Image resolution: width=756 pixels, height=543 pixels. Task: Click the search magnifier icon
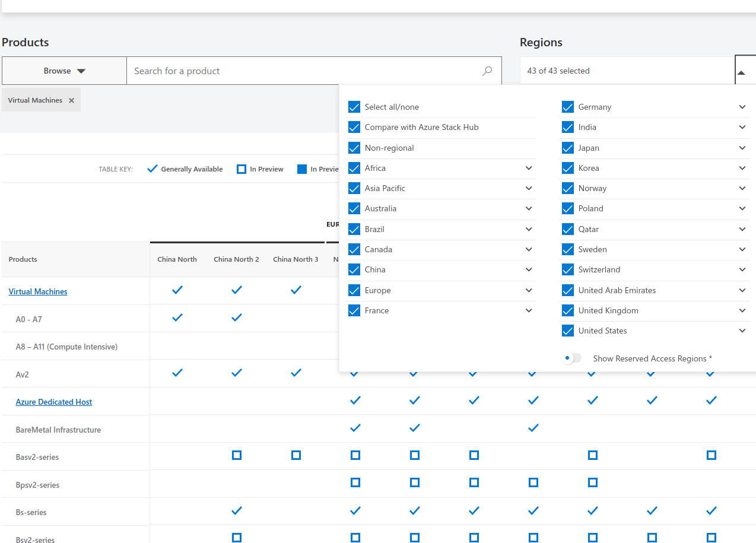pos(487,71)
